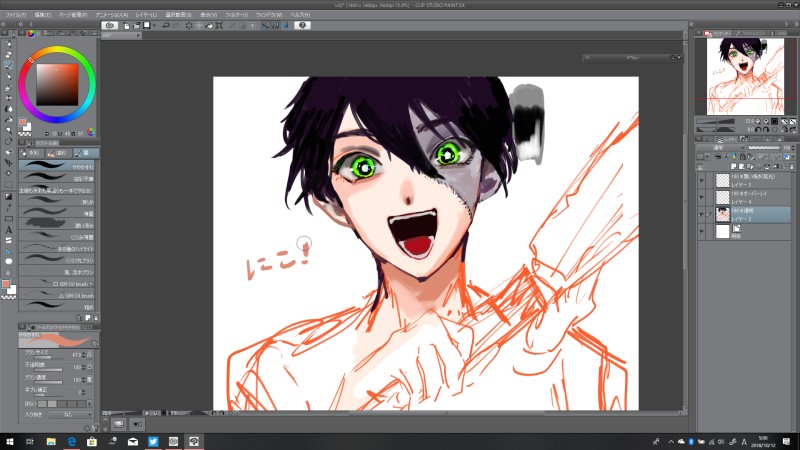The width and height of the screenshot is (800, 450).
Task: Open the フィルター(I) menu
Action: click(x=236, y=15)
